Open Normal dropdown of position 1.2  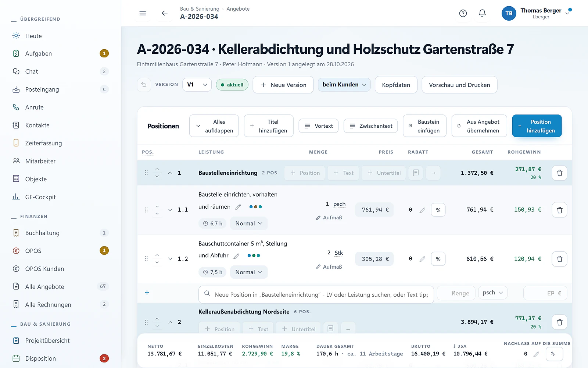(249, 272)
